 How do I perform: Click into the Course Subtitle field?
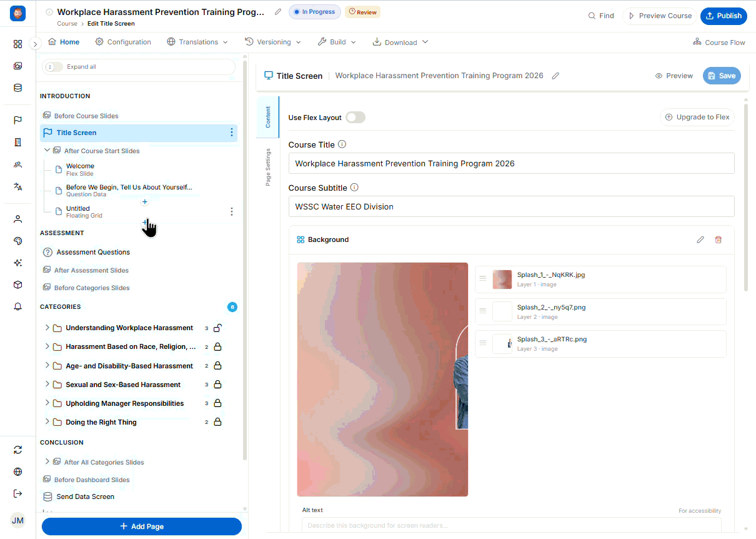click(x=511, y=206)
